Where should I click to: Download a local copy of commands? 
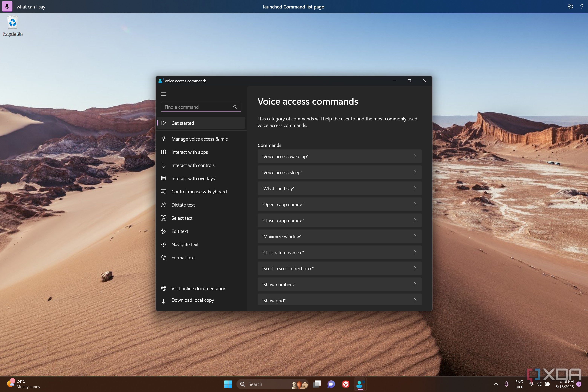click(x=192, y=300)
